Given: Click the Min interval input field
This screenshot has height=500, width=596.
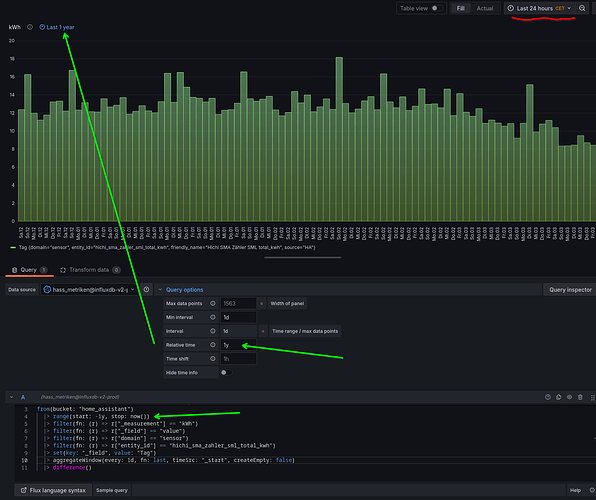Looking at the screenshot, I should [238, 317].
